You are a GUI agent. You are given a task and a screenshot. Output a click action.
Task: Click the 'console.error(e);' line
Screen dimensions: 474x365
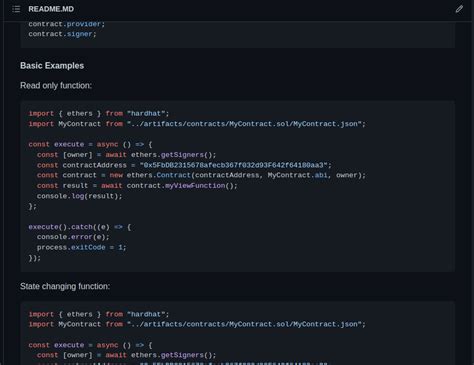point(73,237)
